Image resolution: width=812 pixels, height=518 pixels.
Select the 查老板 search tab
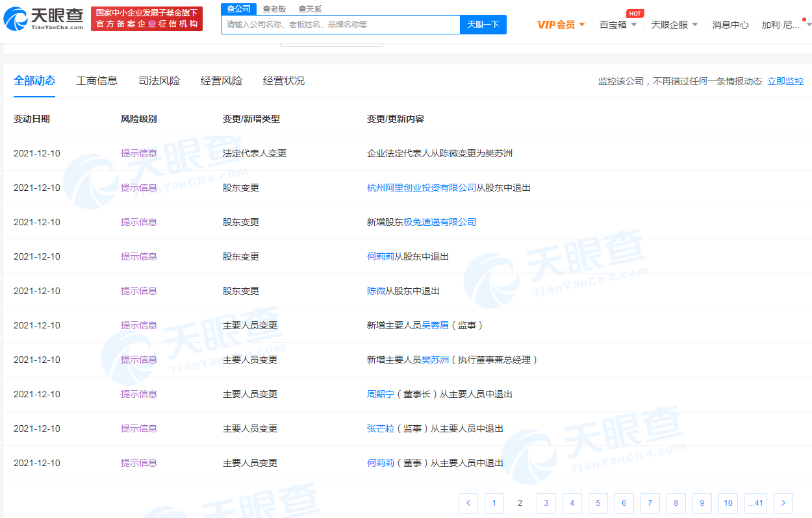[274, 9]
